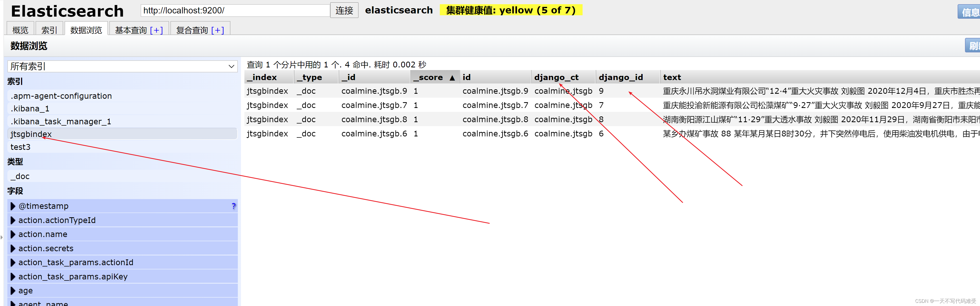Switch to the 索引 tab
This screenshot has height=306, width=980.
[x=49, y=30]
